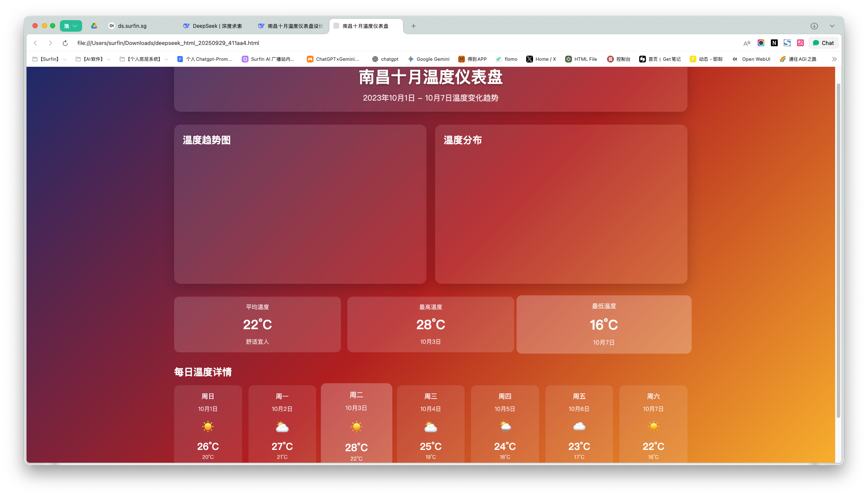This screenshot has width=868, height=497.
Task: Select the 周二 10月3日 temperature card
Action: (356, 423)
